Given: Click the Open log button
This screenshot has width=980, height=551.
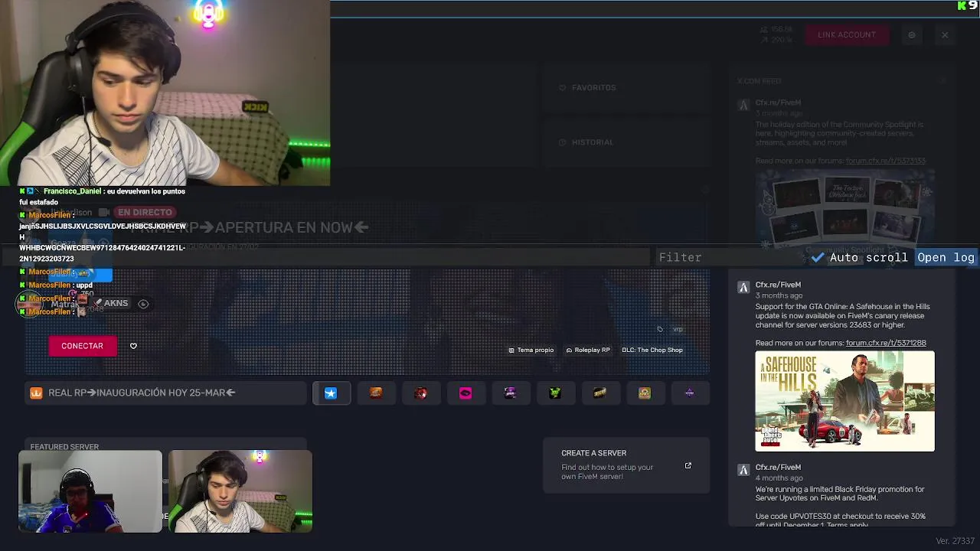Looking at the screenshot, I should (946, 258).
